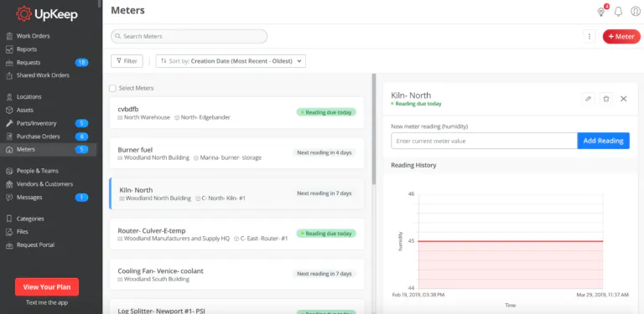Edit Kiln- North with the pencil icon
Viewport: 644px width, 314px height.
click(588, 99)
